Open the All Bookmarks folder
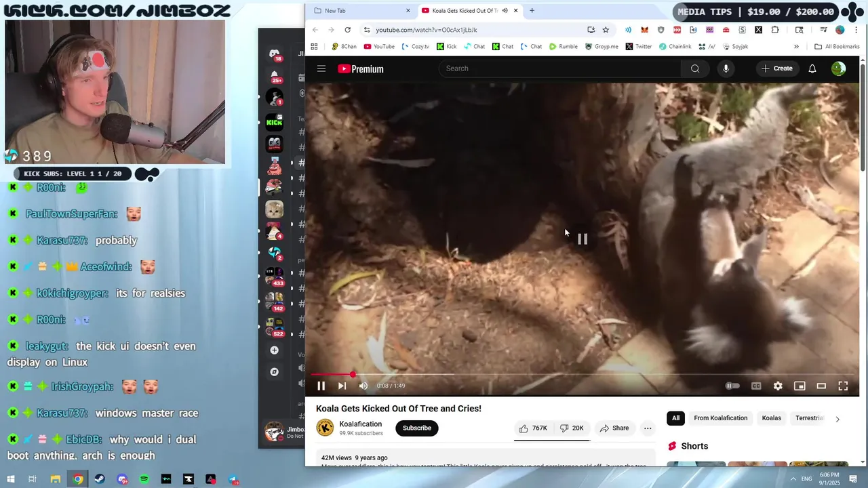This screenshot has height=488, width=868. 837,47
